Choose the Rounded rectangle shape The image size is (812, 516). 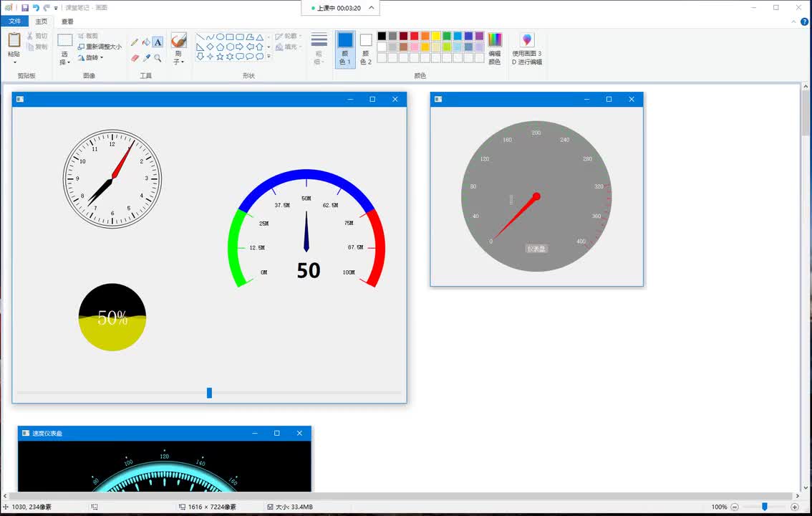[x=240, y=37]
